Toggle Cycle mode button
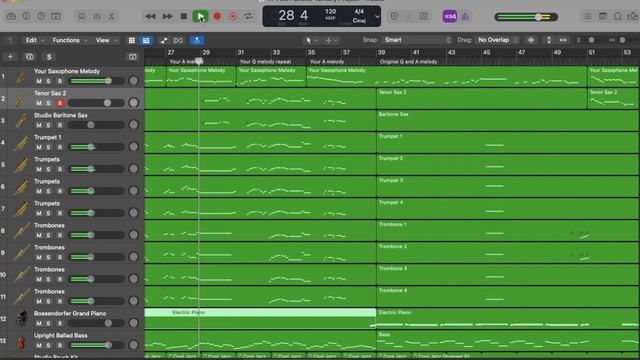Viewport: 640px width, 360px height. [x=248, y=16]
